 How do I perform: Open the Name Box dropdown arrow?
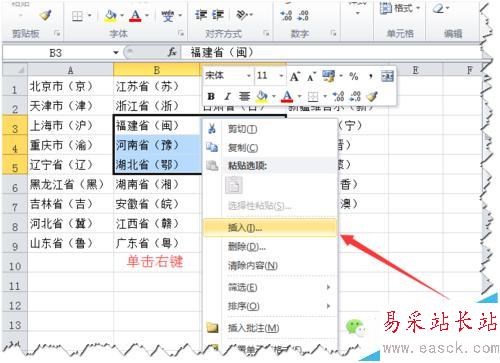coord(116,53)
